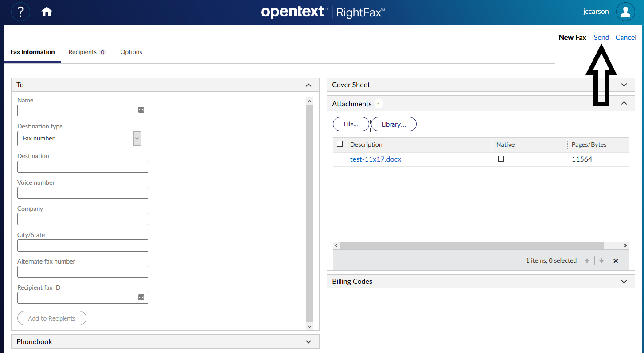Click the attachments horizontal scrollbar thumb
This screenshot has height=353, width=644.
point(472,246)
